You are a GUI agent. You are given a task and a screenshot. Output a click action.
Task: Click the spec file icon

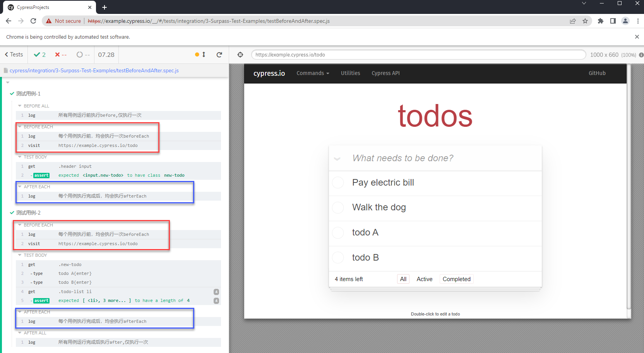pyautogui.click(x=6, y=70)
